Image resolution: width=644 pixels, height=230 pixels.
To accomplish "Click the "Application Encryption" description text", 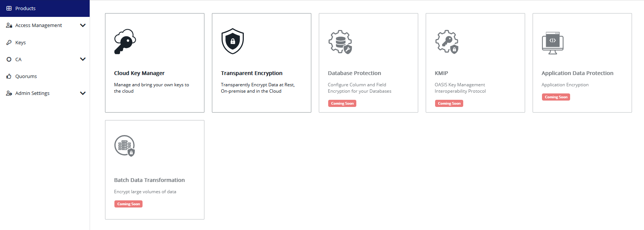I will pyautogui.click(x=565, y=85).
